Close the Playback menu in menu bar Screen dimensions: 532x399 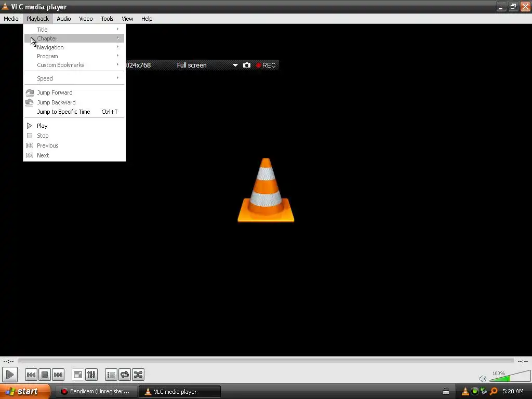(x=37, y=19)
